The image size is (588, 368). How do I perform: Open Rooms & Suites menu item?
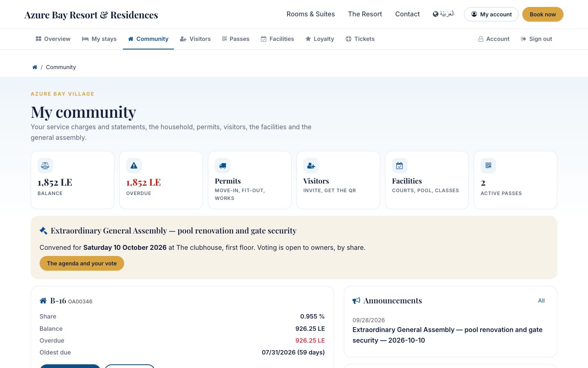coord(311,14)
